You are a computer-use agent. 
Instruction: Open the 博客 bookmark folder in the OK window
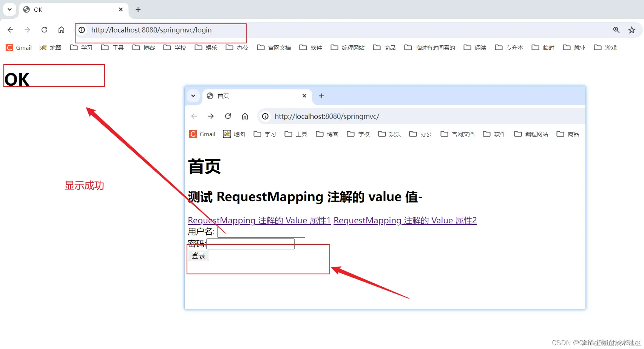pos(144,48)
